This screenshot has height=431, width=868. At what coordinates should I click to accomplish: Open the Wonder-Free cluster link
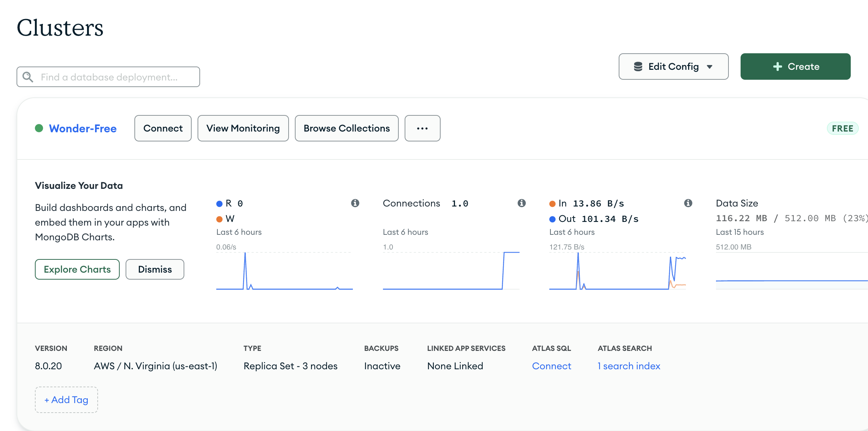click(x=83, y=128)
